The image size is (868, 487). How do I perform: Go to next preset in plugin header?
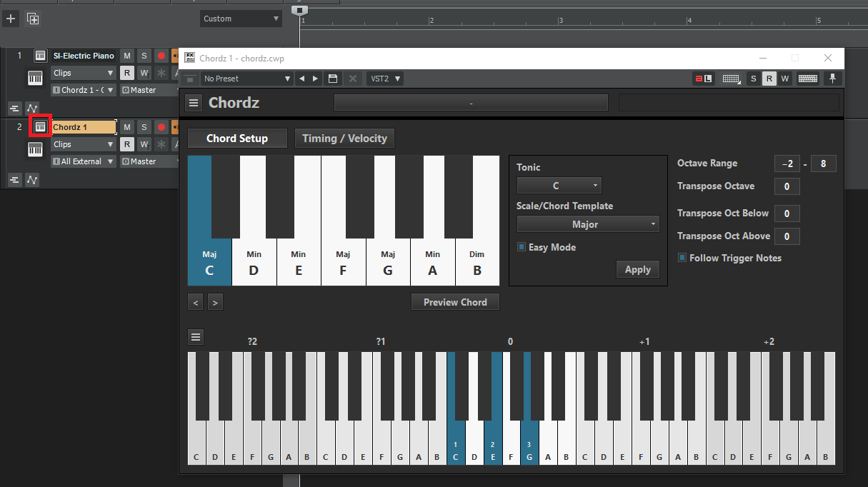(x=315, y=79)
